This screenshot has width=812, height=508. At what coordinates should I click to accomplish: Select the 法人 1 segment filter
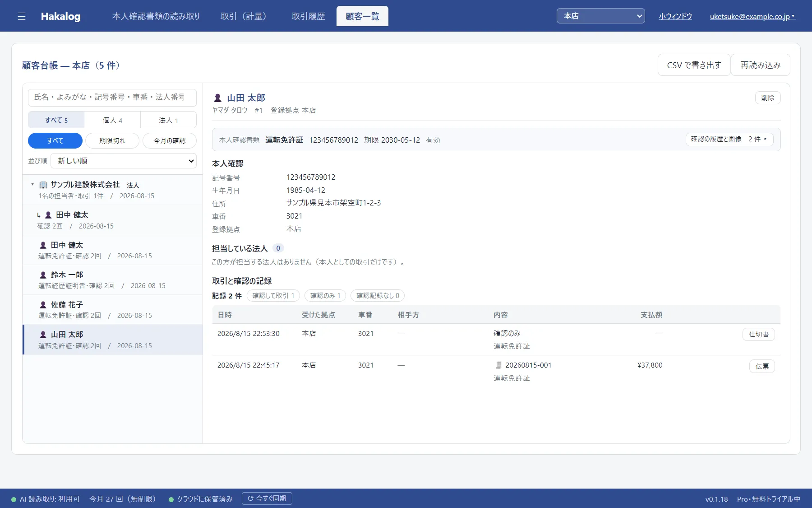pyautogui.click(x=168, y=120)
